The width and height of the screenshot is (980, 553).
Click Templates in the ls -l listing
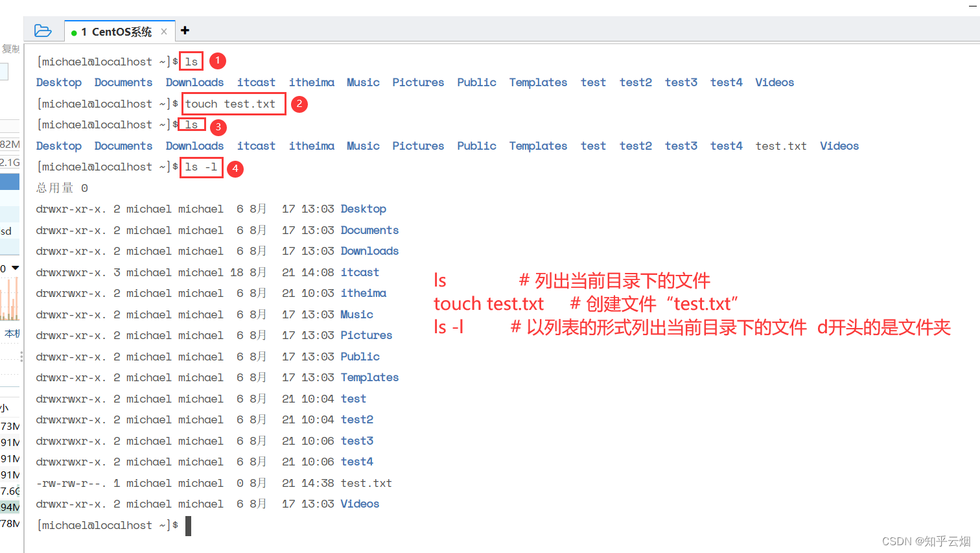tap(369, 377)
